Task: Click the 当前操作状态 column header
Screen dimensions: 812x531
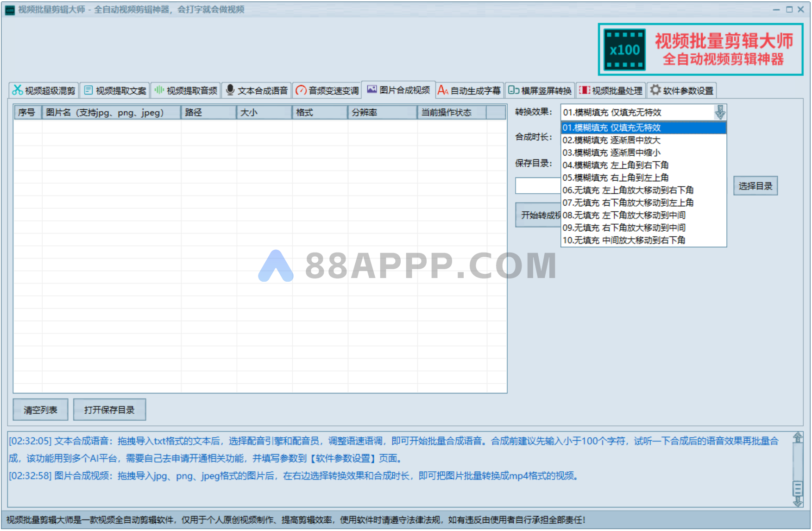Action: point(452,113)
